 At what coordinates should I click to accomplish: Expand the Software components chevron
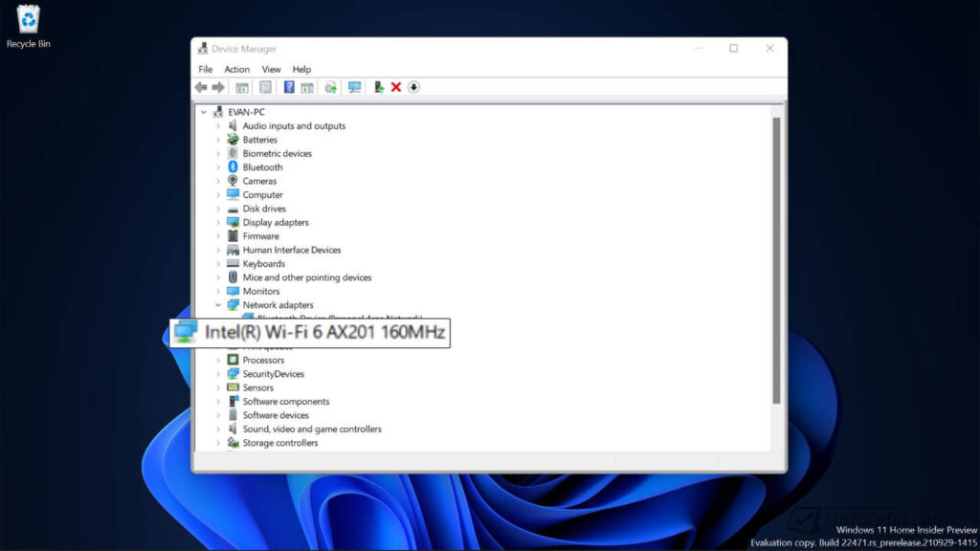pyautogui.click(x=218, y=401)
